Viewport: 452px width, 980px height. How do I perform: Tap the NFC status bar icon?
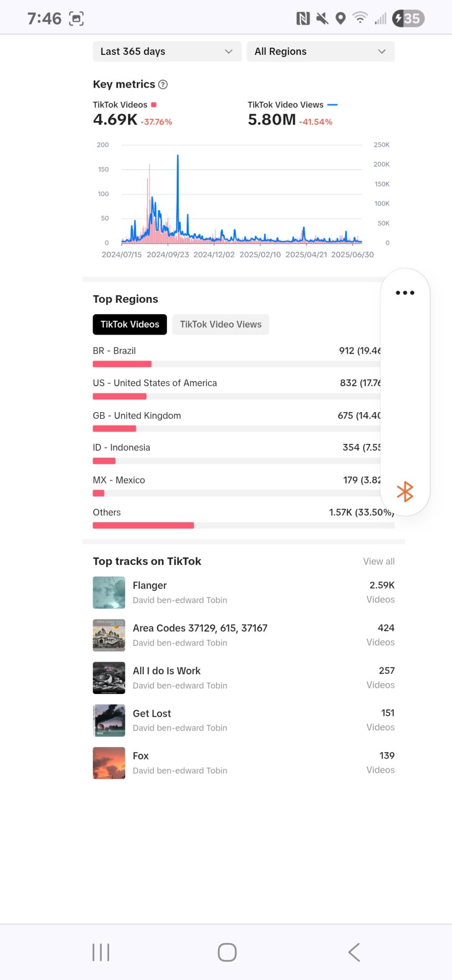coord(303,19)
